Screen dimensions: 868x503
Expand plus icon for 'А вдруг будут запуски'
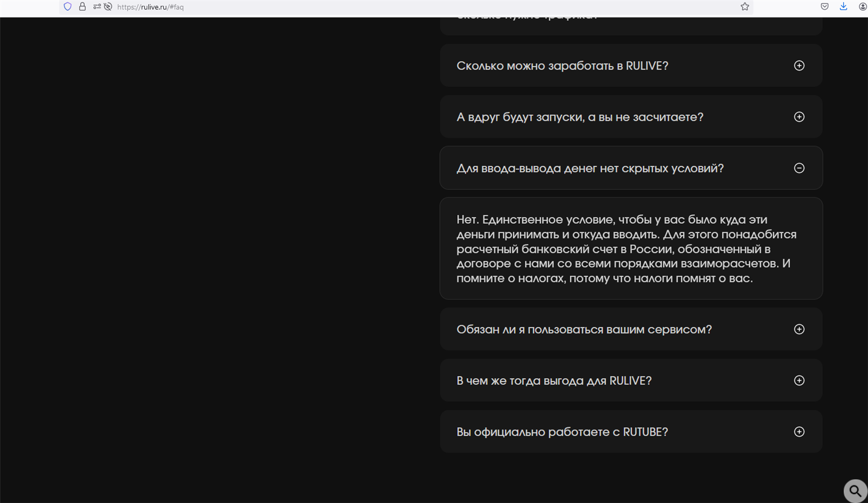tap(799, 117)
